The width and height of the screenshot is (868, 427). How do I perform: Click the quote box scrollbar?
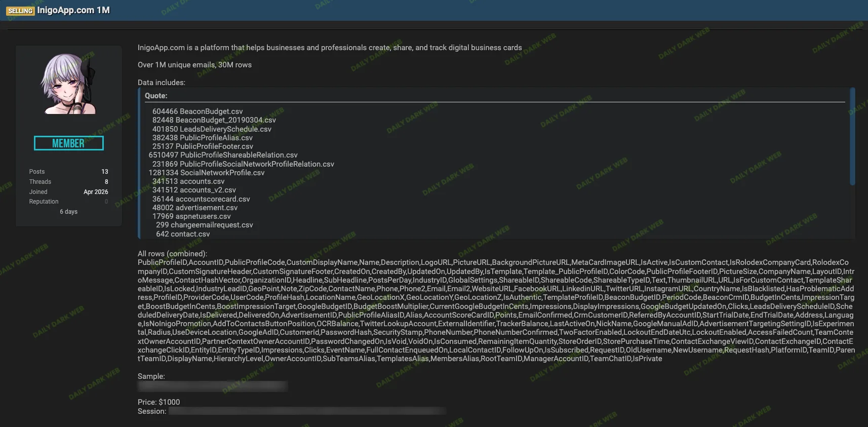click(x=852, y=137)
